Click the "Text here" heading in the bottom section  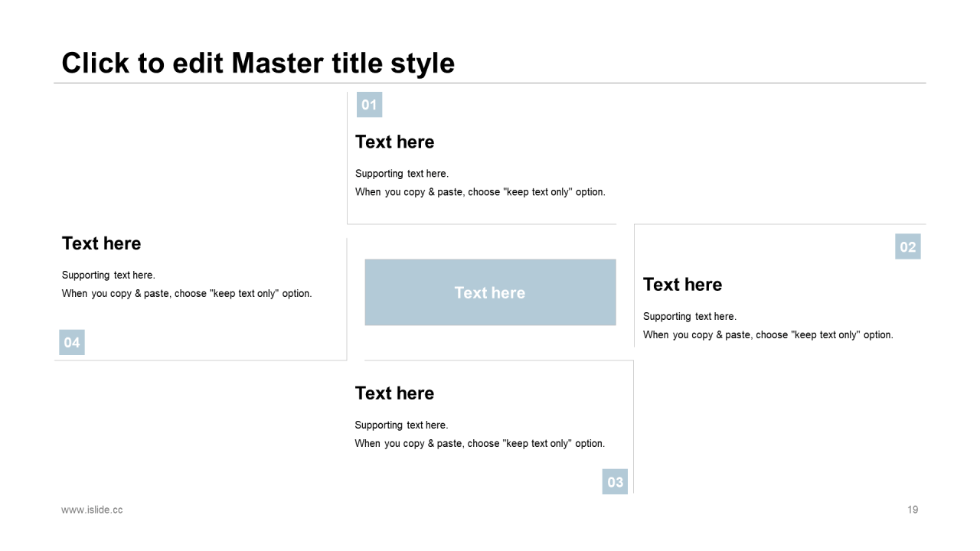394,393
